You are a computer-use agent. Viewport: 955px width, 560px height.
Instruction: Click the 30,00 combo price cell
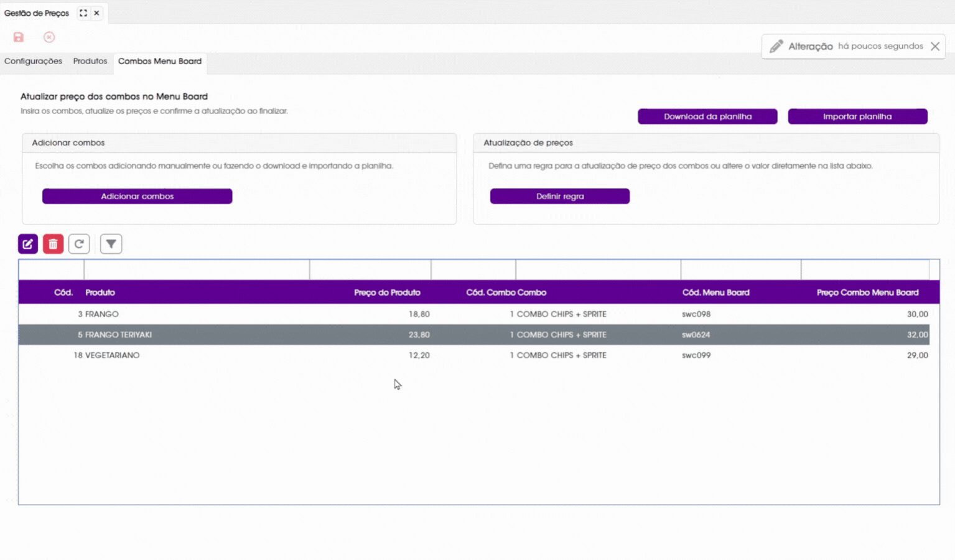point(917,314)
